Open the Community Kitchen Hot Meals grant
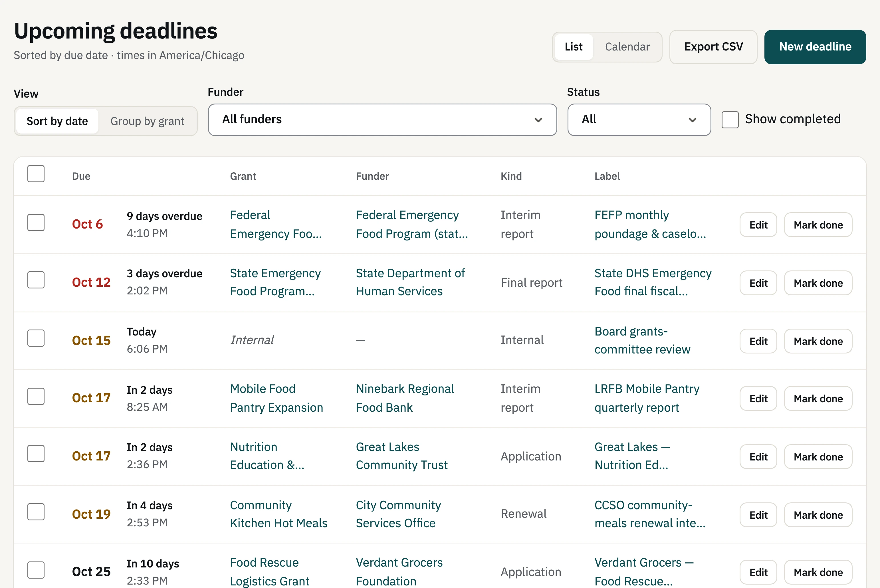Viewport: 880px width, 588px height. pyautogui.click(x=278, y=514)
